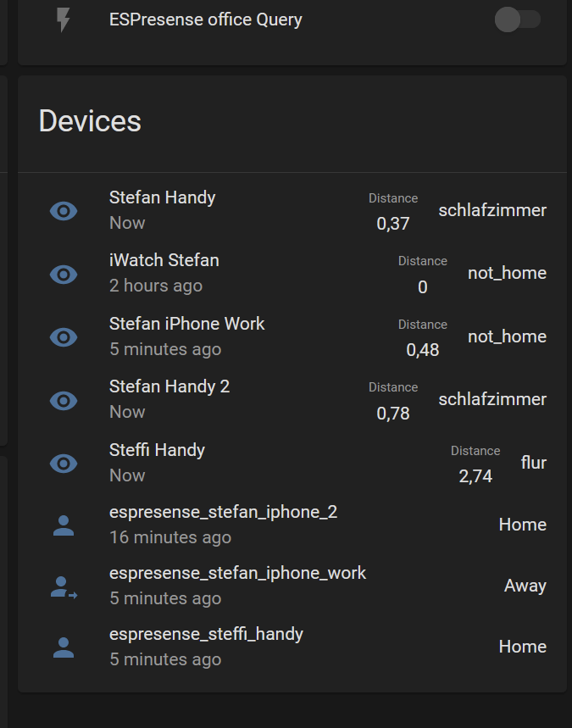Disable the ESPresense office Query toggle
This screenshot has width=572, height=728.
pyautogui.click(x=518, y=19)
